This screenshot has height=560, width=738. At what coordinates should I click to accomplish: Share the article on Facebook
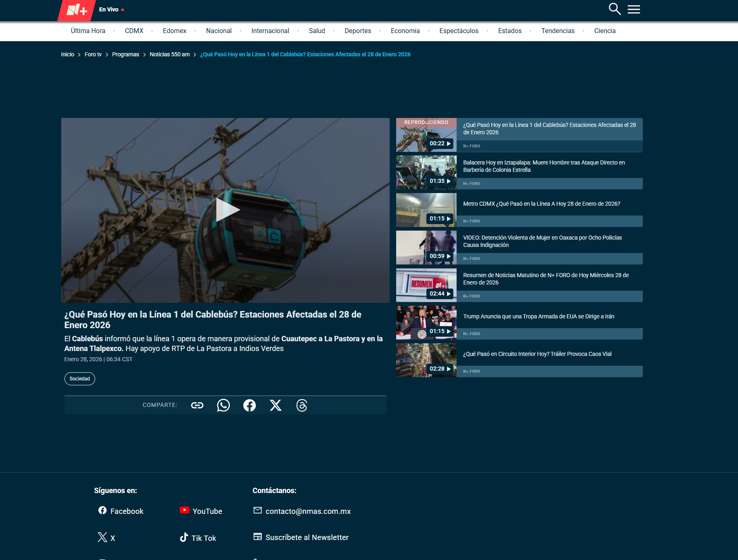(250, 405)
